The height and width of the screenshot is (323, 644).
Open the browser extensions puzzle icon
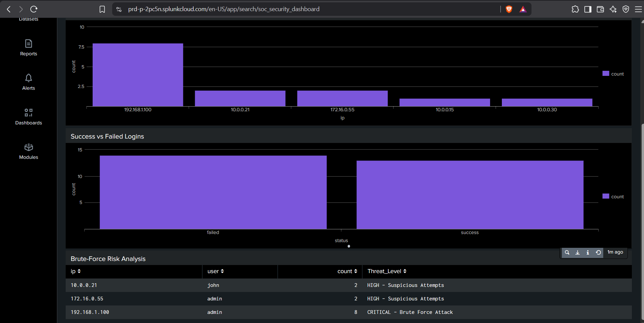coord(575,9)
